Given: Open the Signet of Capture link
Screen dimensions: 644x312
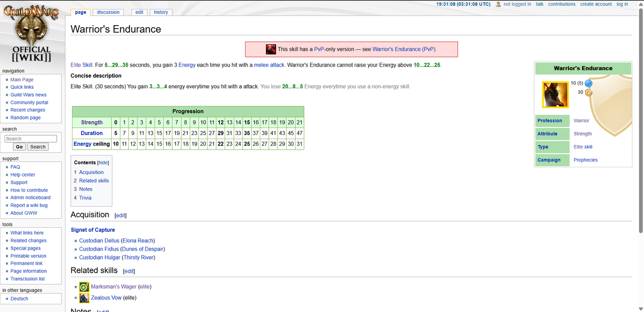Looking at the screenshot, I should 93,230.
